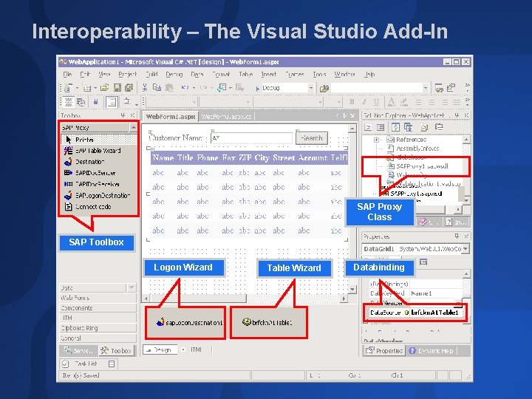Click the Customer Name text input field
This screenshot has height=399, width=532.
(251, 138)
